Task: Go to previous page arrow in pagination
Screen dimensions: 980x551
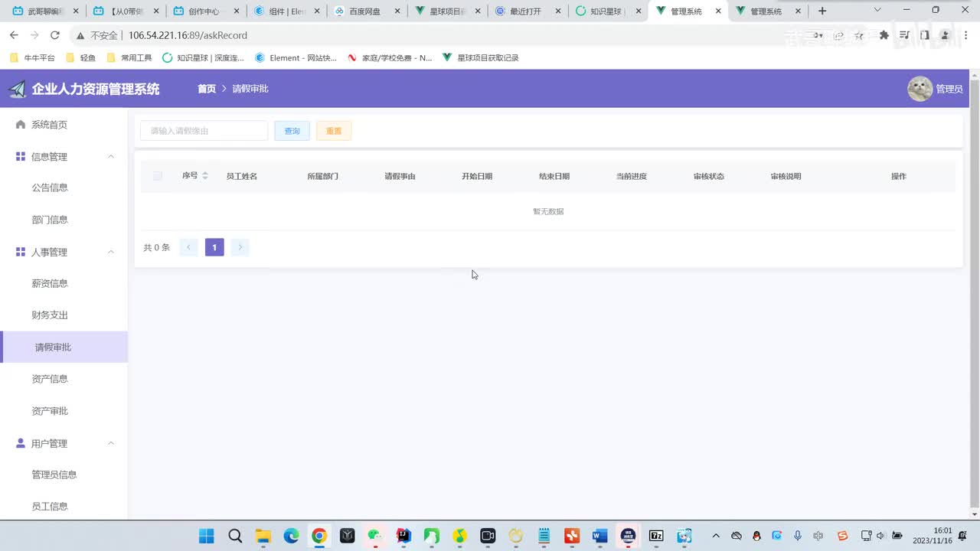Action: (x=188, y=247)
